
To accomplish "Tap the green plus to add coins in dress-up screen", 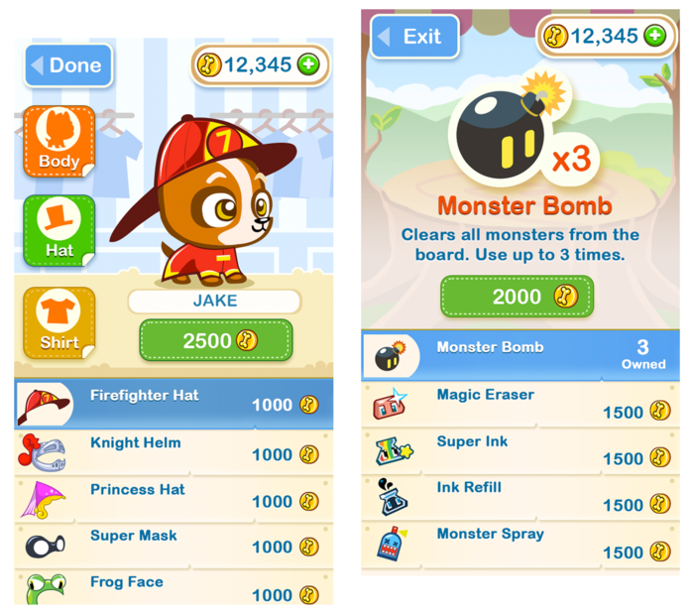I will [x=308, y=65].
